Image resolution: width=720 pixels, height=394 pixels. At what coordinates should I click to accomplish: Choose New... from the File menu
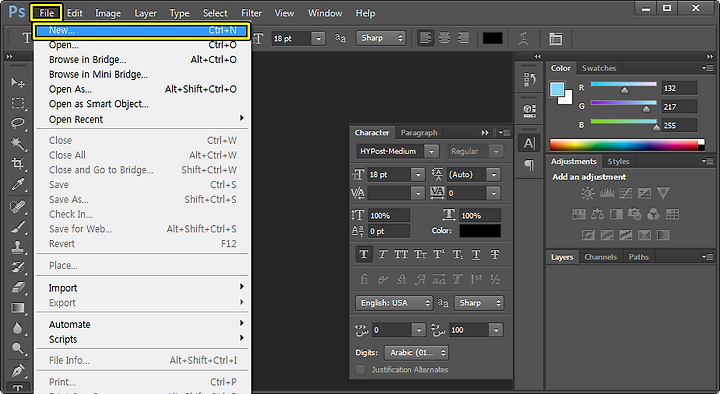point(142,30)
